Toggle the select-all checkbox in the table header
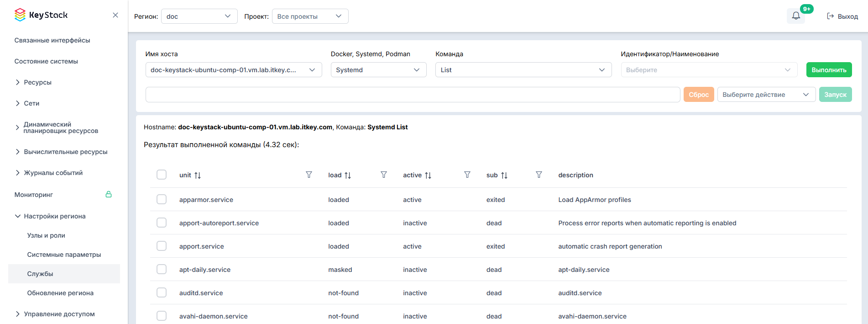 click(x=162, y=175)
